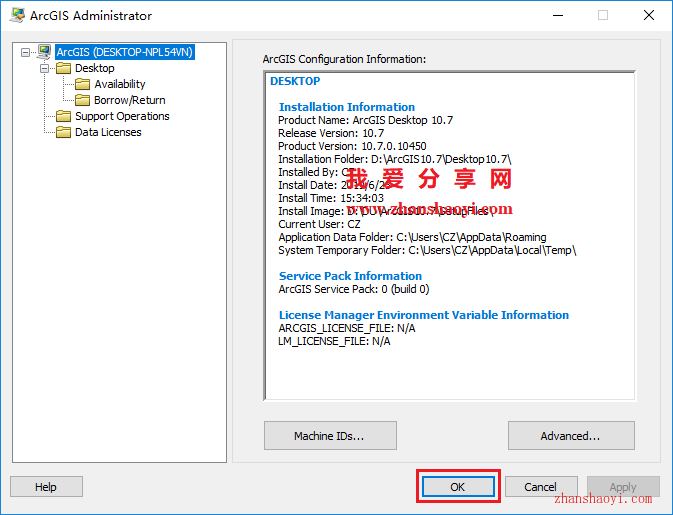Image resolution: width=673 pixels, height=515 pixels.
Task: Click the 'Product Version: 10.7.0.10450' line
Action: [352, 146]
